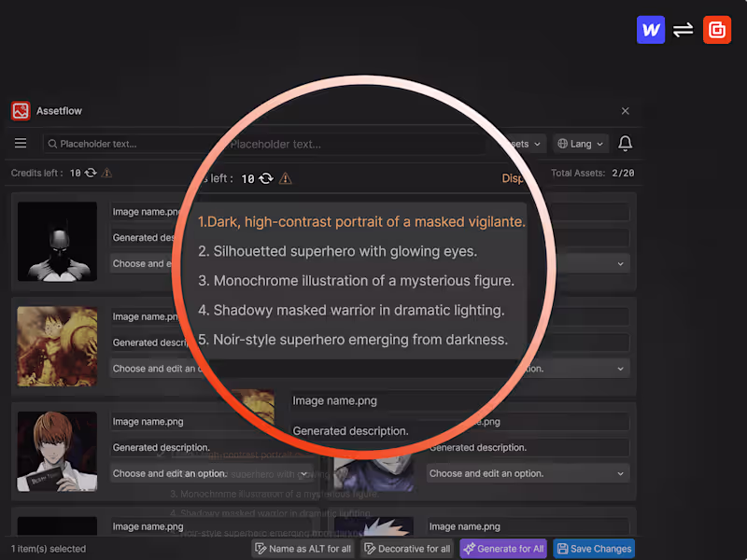The height and width of the screenshot is (560, 747).
Task: Click the red Assetflow square icon
Action: point(717,30)
